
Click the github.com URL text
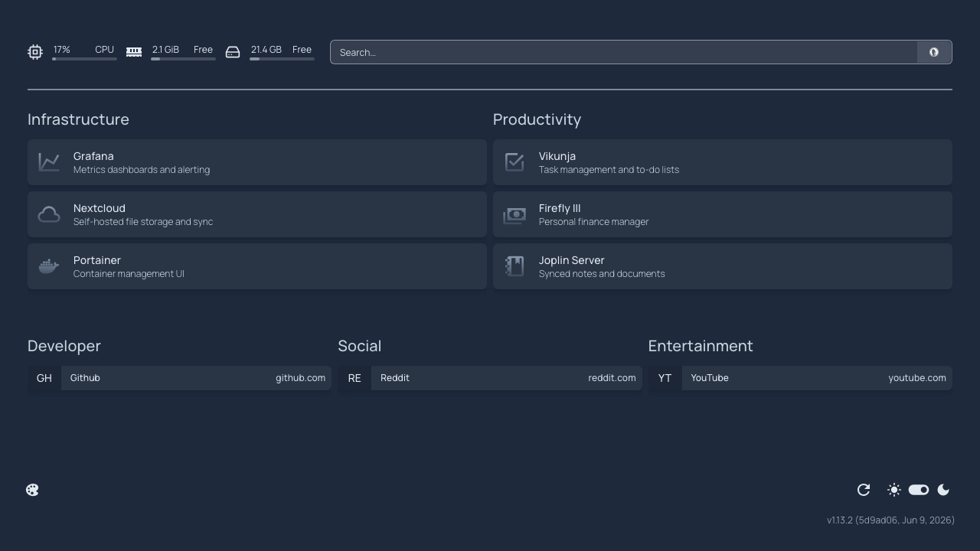(x=300, y=378)
